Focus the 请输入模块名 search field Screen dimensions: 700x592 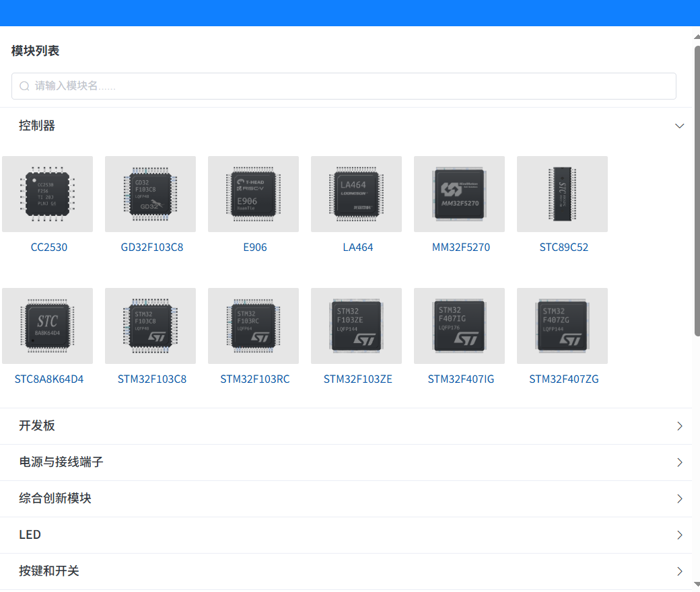pos(344,86)
